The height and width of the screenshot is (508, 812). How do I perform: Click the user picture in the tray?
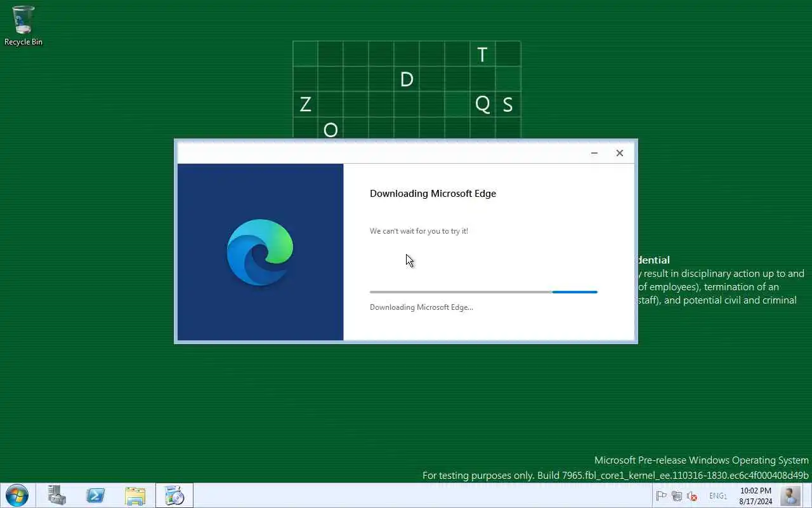tap(790, 495)
